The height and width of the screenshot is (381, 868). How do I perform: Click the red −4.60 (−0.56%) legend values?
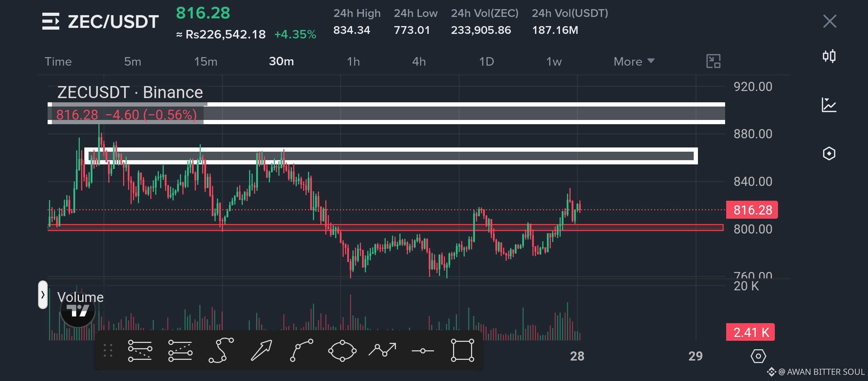tap(151, 115)
